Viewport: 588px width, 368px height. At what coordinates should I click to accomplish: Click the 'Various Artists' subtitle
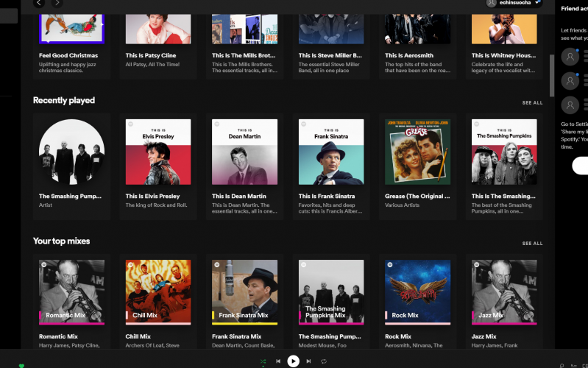tap(402, 205)
